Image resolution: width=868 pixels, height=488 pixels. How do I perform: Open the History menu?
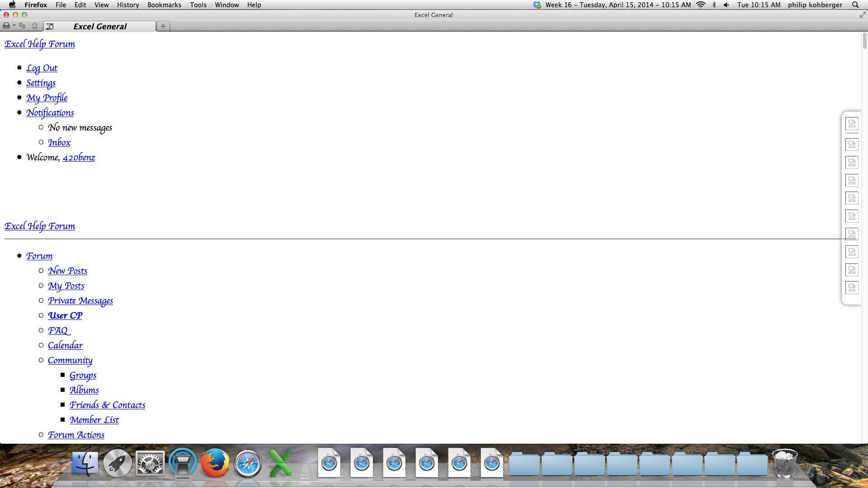pos(128,5)
